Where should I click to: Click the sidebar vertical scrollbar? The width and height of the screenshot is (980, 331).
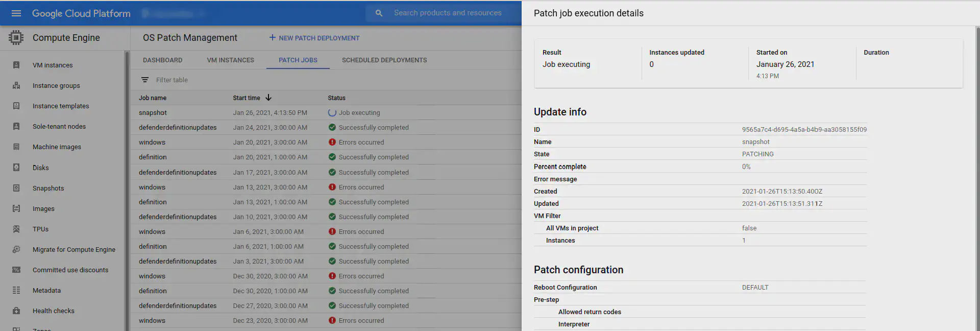[127, 191]
